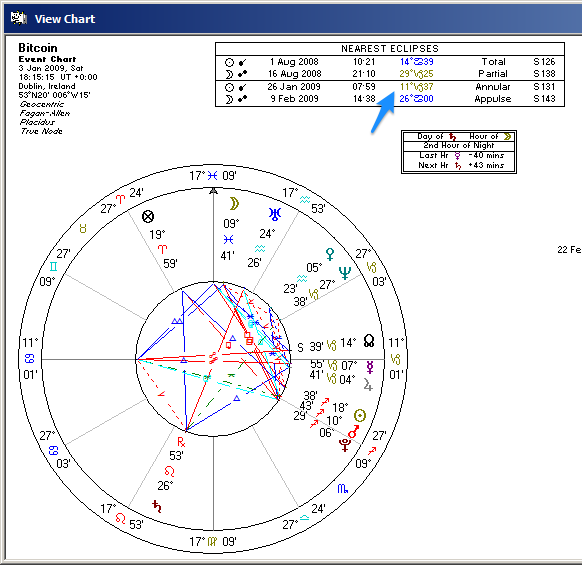Click the Appulse eclipse type cell
582x565 pixels.
point(493,99)
